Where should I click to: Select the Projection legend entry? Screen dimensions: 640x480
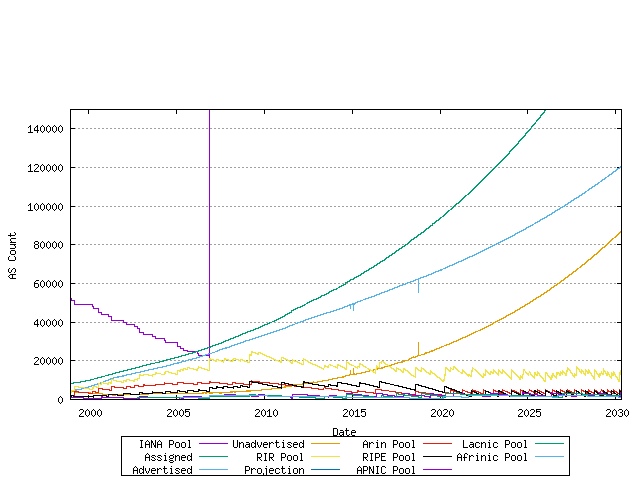(x=274, y=470)
